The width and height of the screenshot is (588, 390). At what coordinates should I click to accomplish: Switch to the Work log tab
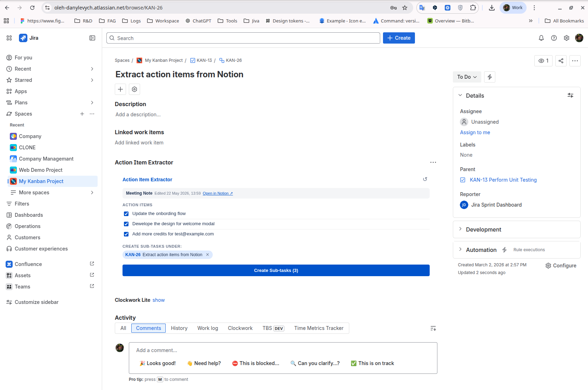[207, 328]
